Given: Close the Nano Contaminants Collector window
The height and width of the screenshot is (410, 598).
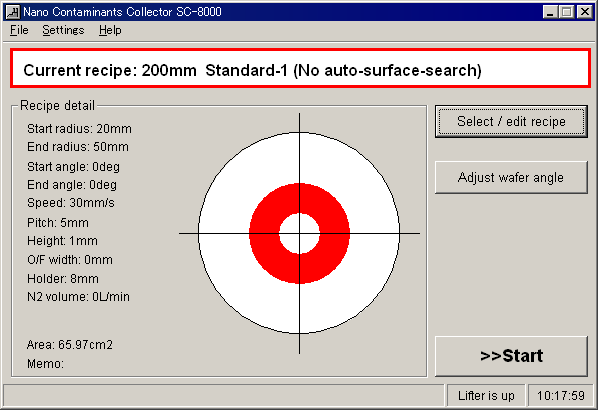Looking at the screenshot, I should coord(584,12).
